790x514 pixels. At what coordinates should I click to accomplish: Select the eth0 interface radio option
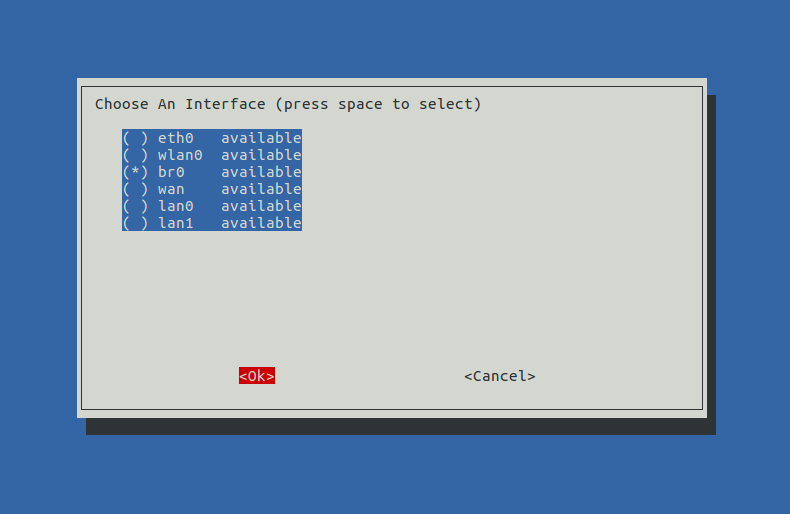[212, 138]
